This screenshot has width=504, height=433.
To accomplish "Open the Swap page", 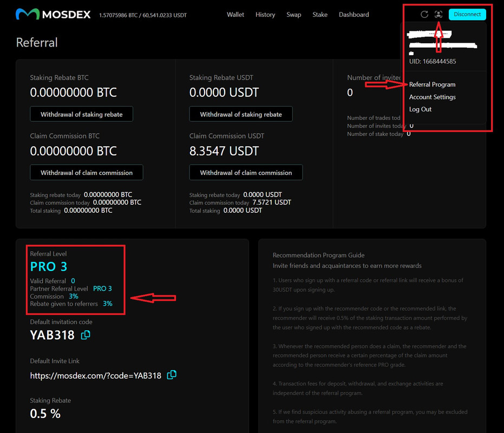I will pos(294,15).
